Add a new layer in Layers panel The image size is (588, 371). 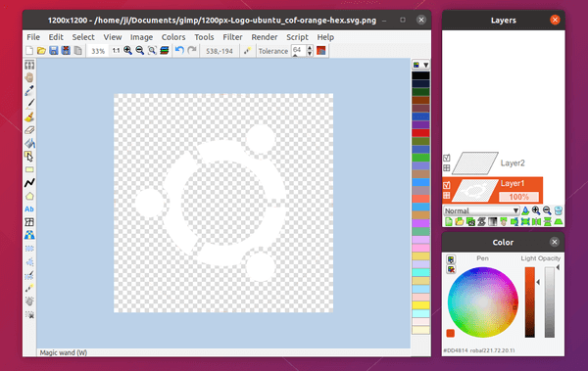coord(449,222)
